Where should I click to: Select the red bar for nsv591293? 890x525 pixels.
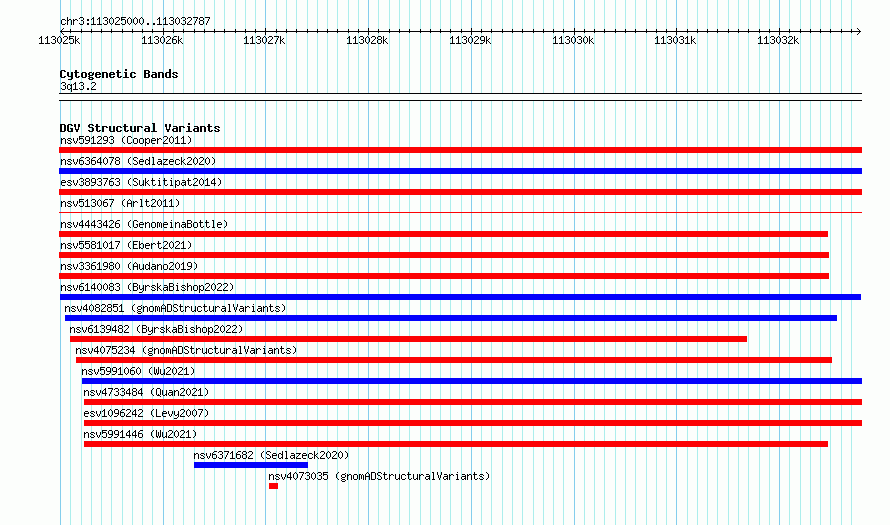460,150
